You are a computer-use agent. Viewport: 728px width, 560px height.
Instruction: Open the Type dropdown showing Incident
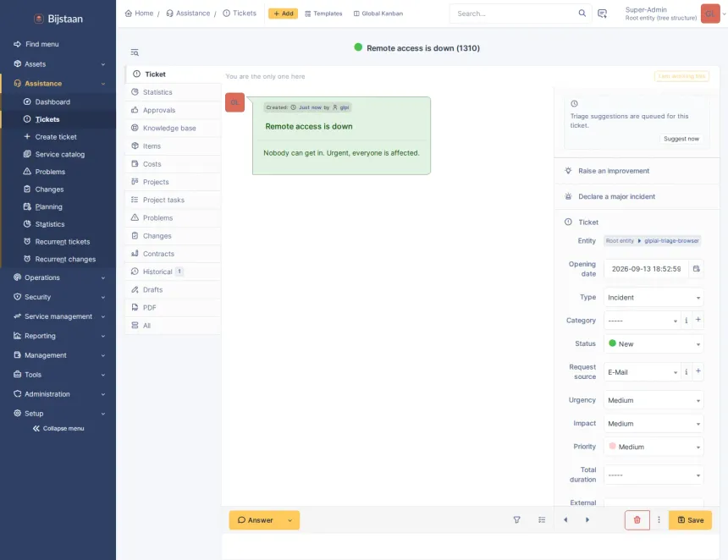coord(654,298)
